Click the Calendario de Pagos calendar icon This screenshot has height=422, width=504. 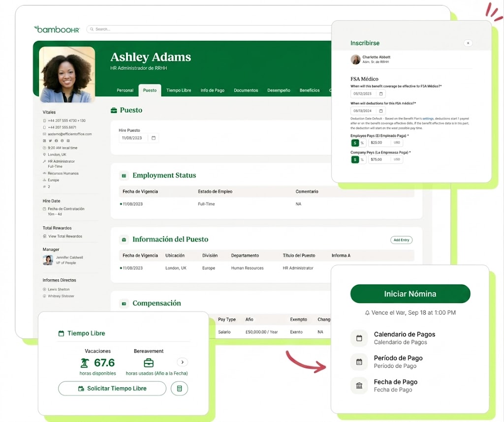pos(359,338)
